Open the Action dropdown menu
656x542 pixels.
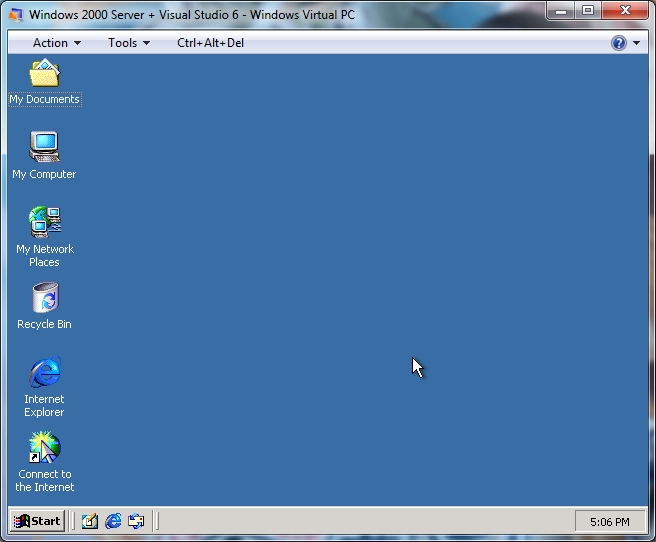pos(57,43)
